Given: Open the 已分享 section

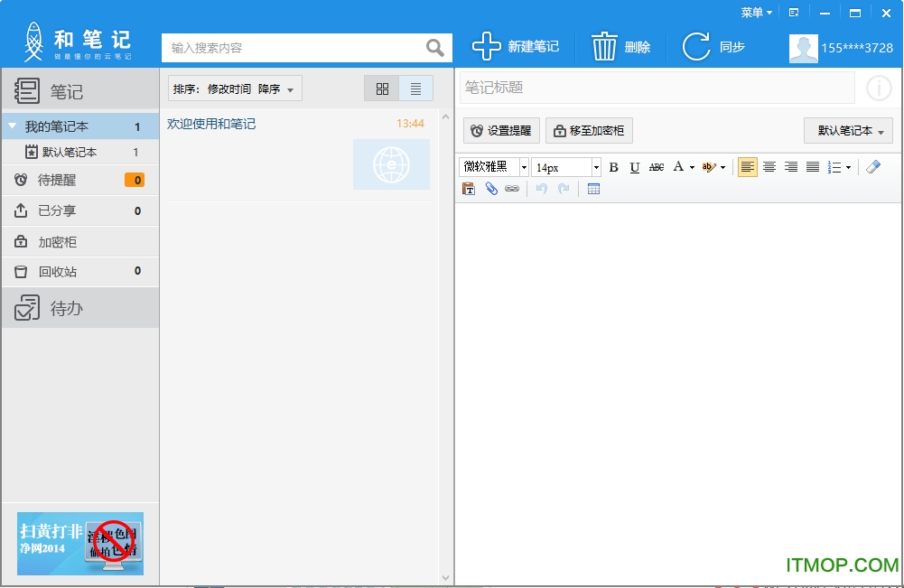Looking at the screenshot, I should pos(80,210).
